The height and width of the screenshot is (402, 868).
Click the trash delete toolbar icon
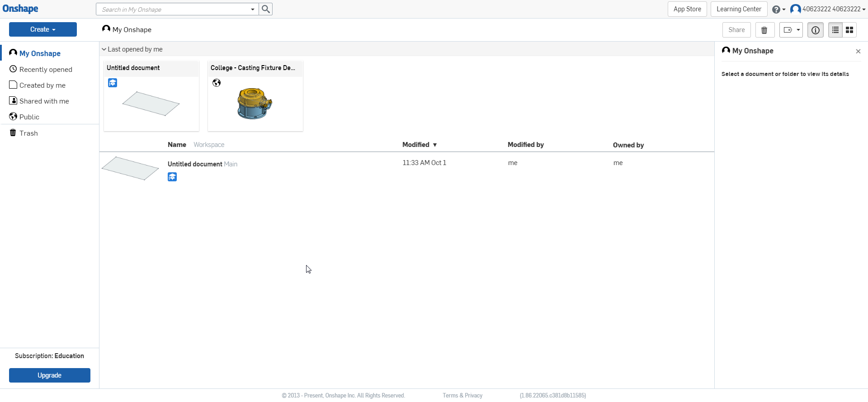pos(764,30)
